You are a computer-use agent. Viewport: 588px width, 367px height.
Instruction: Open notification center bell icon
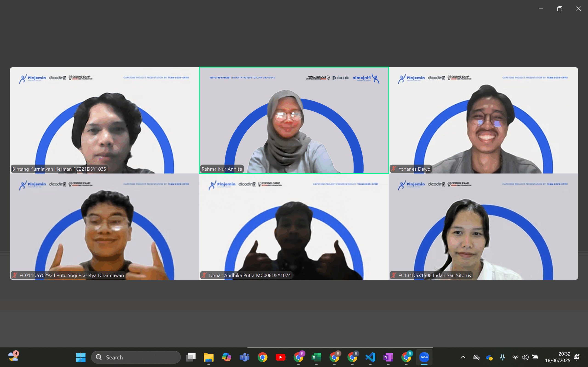tap(577, 357)
